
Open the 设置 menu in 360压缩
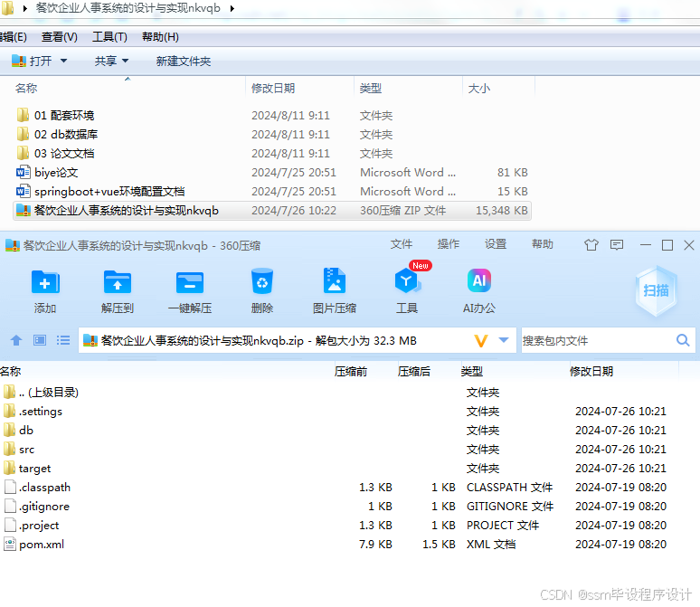[x=496, y=244]
